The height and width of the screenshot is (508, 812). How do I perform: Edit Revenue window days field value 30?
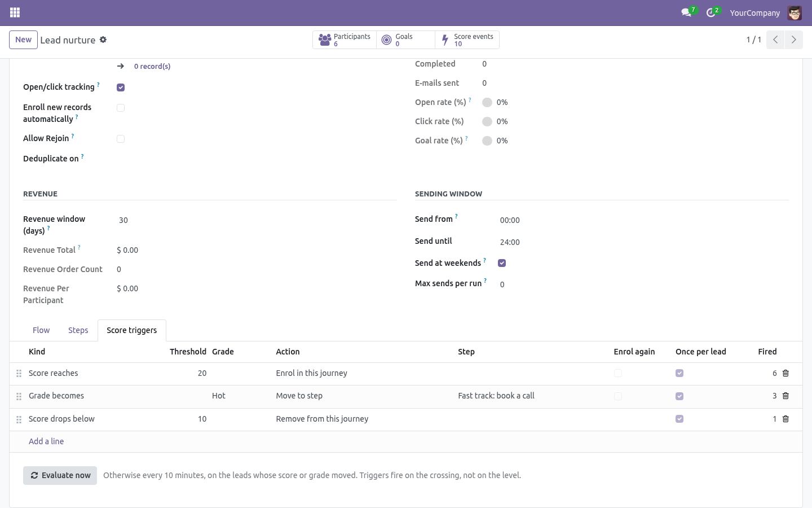[x=257, y=220]
